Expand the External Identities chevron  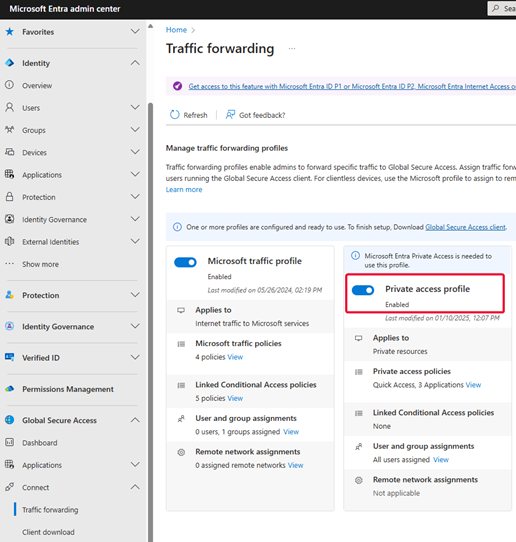point(135,241)
